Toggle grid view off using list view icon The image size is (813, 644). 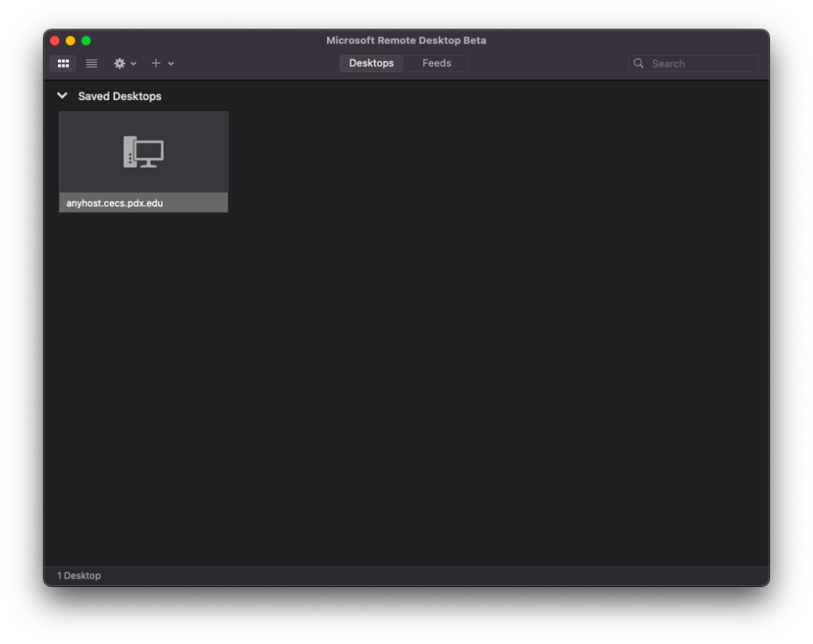pos(91,63)
